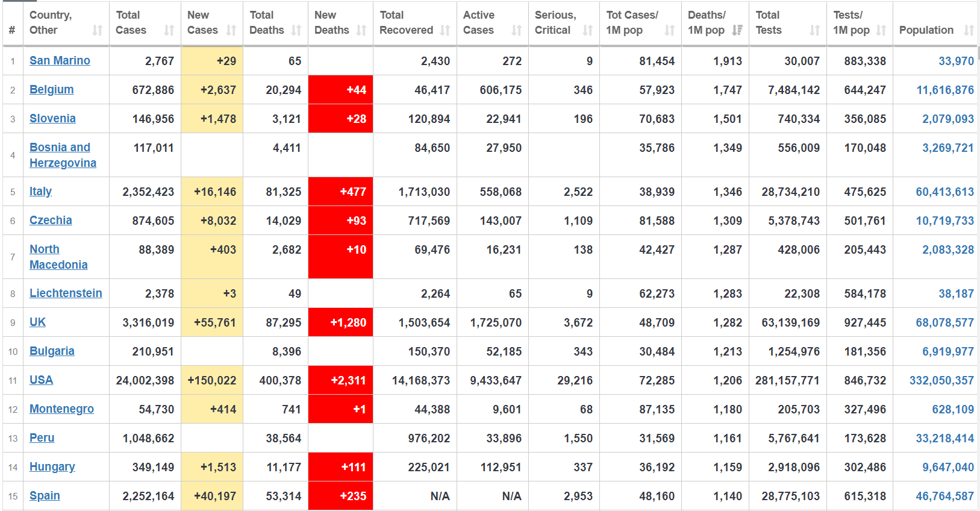
Task: Select Bulgaria active cases 52,185 cell
Action: click(x=493, y=351)
